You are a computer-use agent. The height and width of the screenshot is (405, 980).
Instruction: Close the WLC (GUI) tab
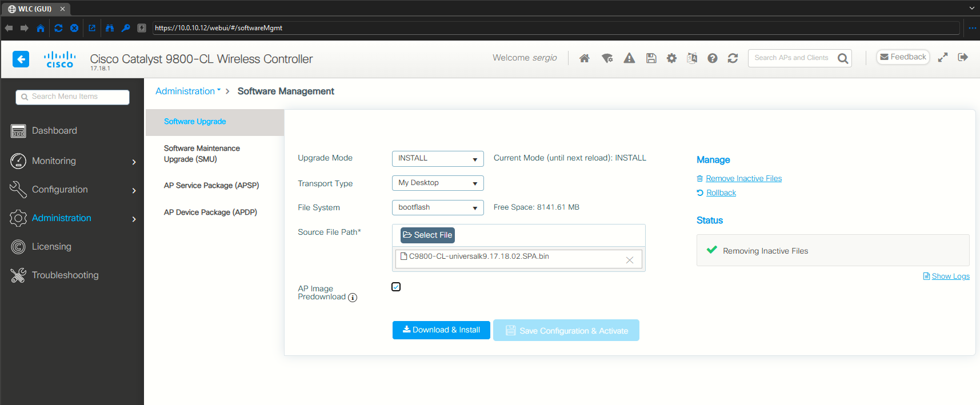(62, 9)
